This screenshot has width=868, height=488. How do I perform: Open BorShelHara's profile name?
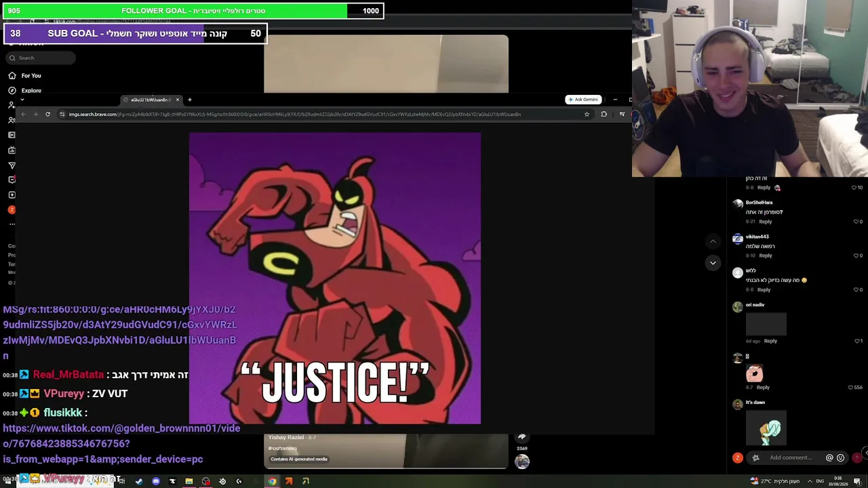[759, 203]
